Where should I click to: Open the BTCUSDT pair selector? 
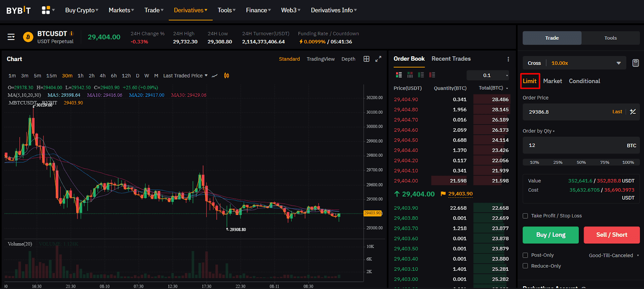(x=52, y=34)
